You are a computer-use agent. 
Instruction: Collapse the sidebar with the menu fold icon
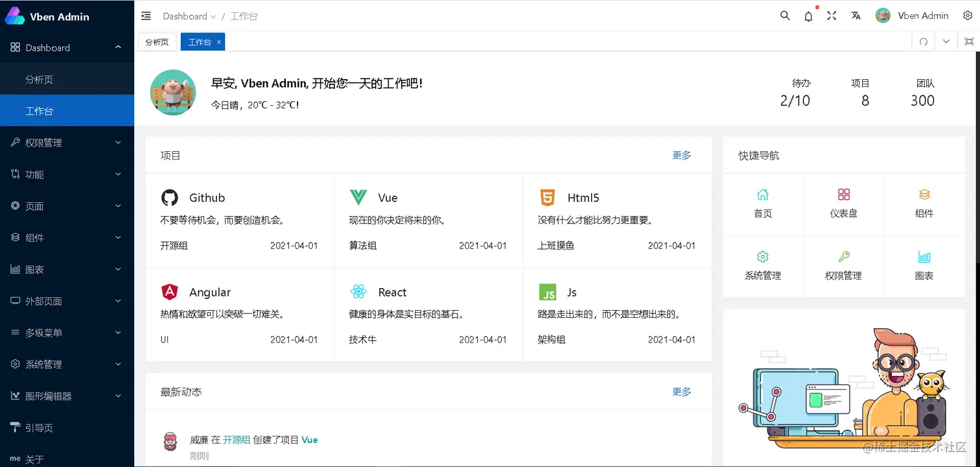coord(146,16)
